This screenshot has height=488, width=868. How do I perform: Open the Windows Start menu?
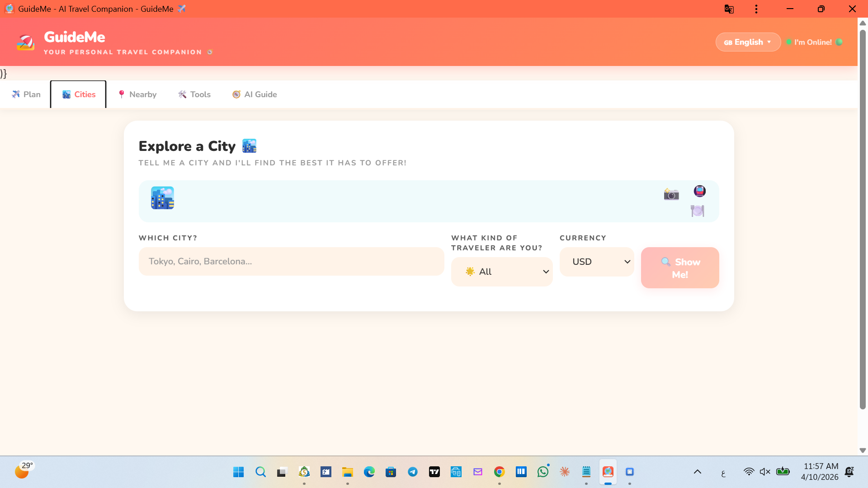pyautogui.click(x=238, y=471)
